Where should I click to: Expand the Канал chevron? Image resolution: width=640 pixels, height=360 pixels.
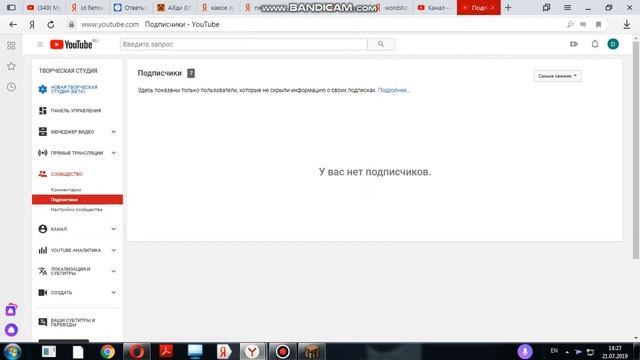click(113, 229)
